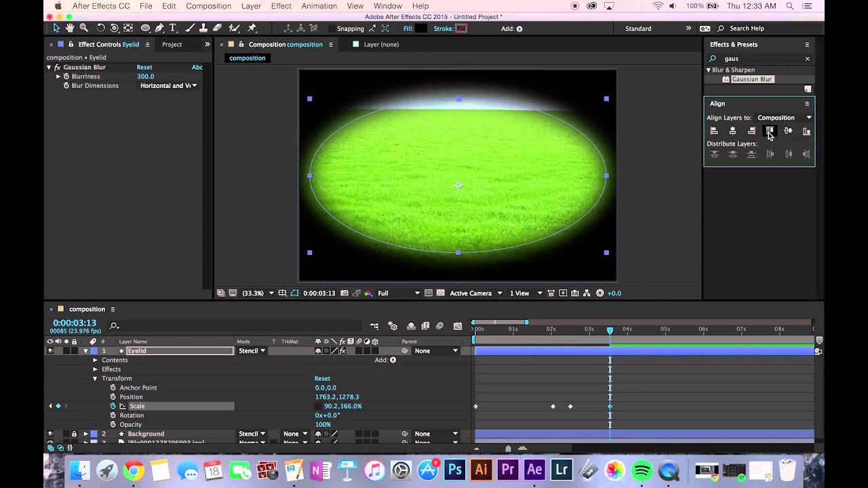This screenshot has height=488, width=868.
Task: Select Gaussian Blur in Effects & Presets
Action: pyautogui.click(x=751, y=79)
